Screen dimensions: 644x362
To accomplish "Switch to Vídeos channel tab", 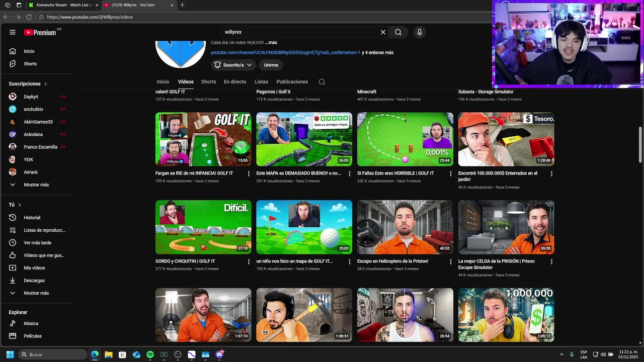I will 186,81.
